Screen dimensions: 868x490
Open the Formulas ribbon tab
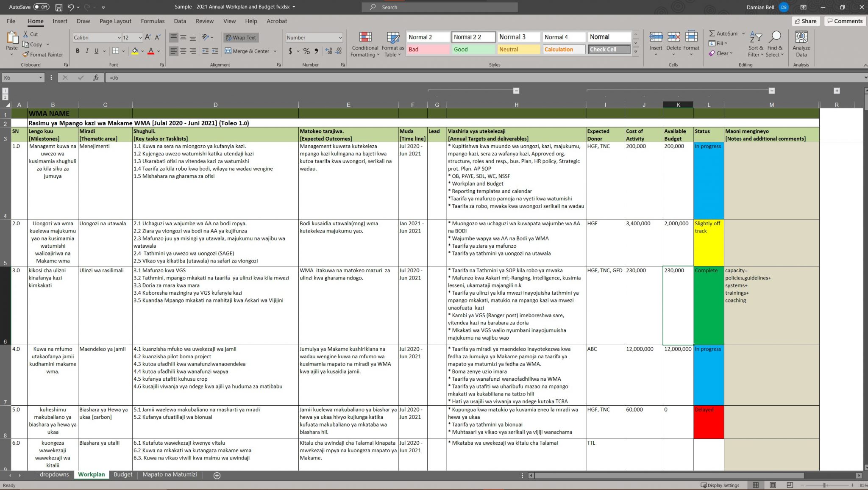(x=153, y=21)
